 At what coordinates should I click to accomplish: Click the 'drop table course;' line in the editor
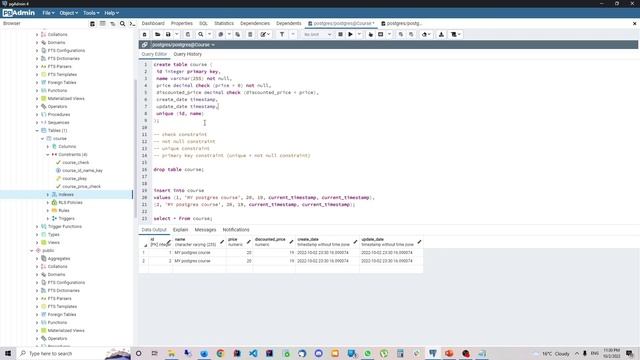click(x=179, y=169)
